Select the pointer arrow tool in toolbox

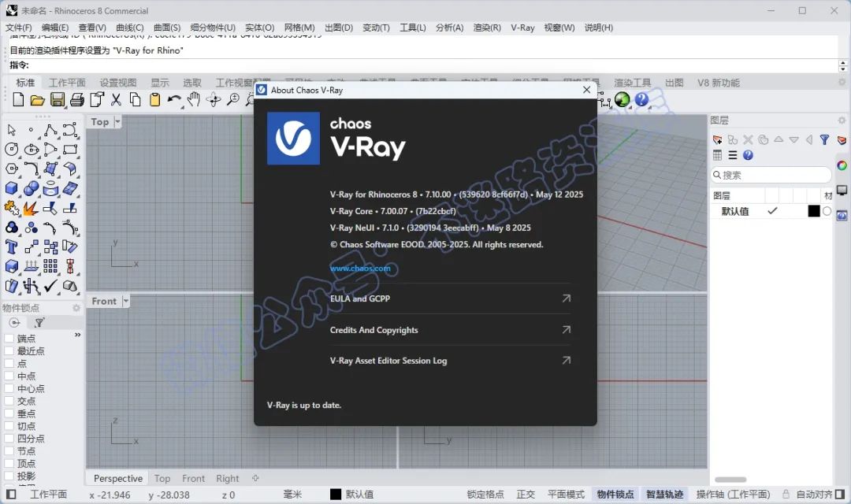click(11, 130)
